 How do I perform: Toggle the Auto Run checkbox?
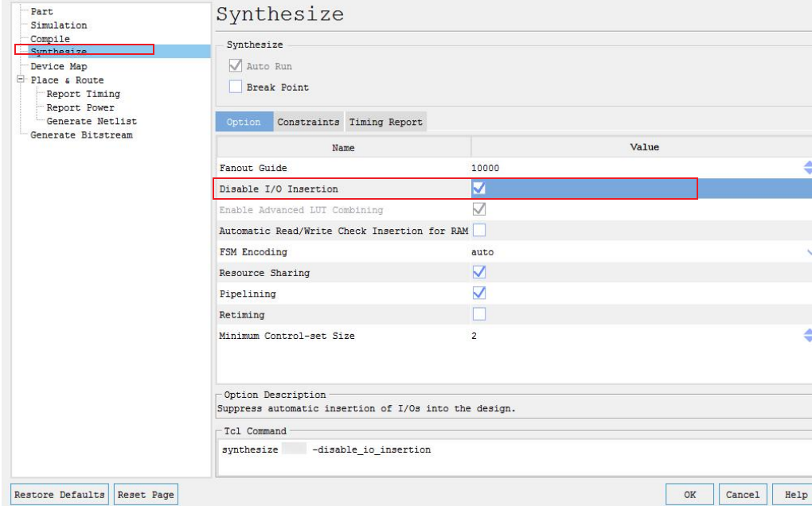coord(236,66)
